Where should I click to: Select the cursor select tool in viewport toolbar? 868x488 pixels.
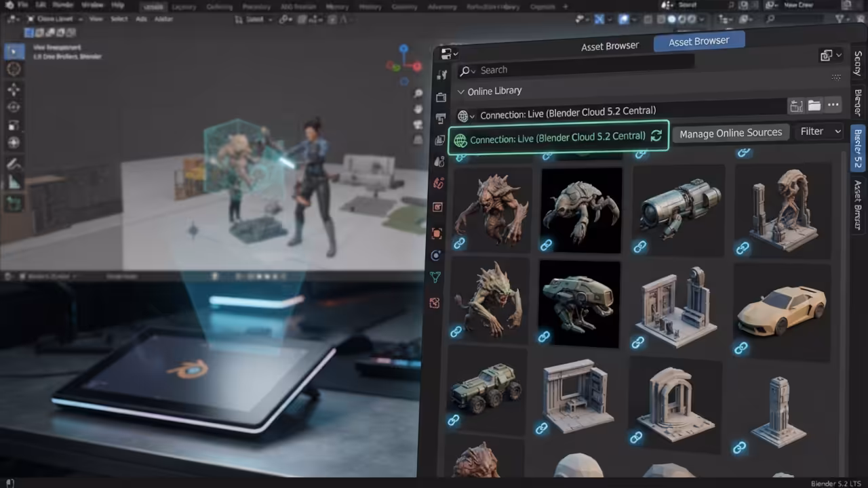[x=14, y=52]
